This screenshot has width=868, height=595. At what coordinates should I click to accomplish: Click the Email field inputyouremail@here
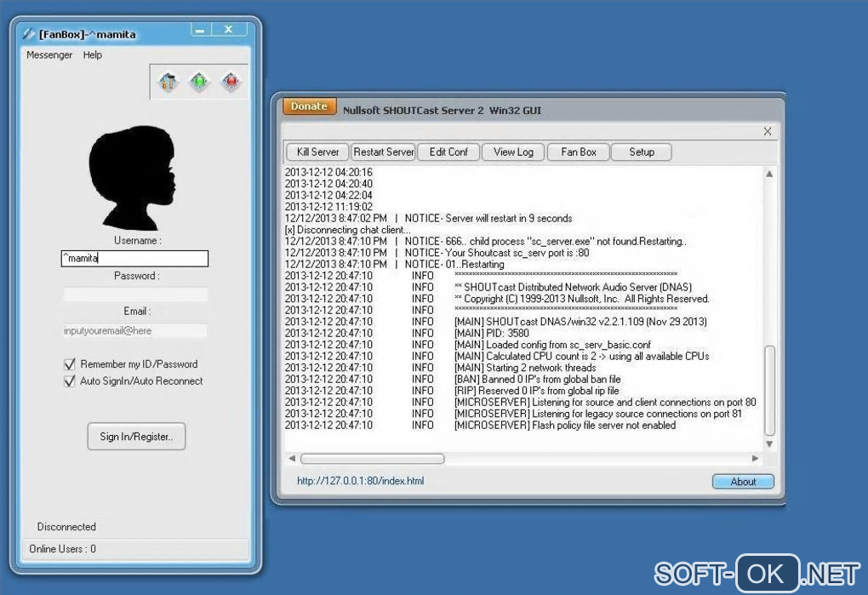pos(135,330)
